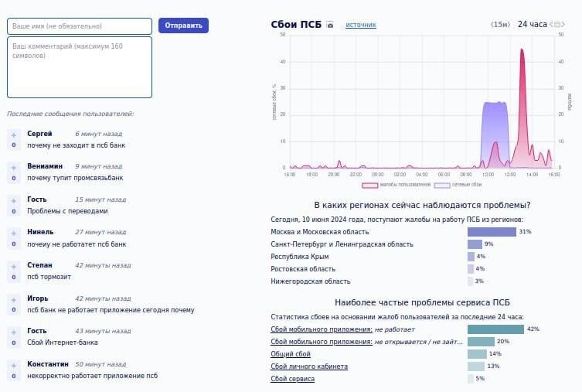This screenshot has width=582, height=392.
Task: Toggle сетевые сбои legend series
Action: click(x=458, y=185)
